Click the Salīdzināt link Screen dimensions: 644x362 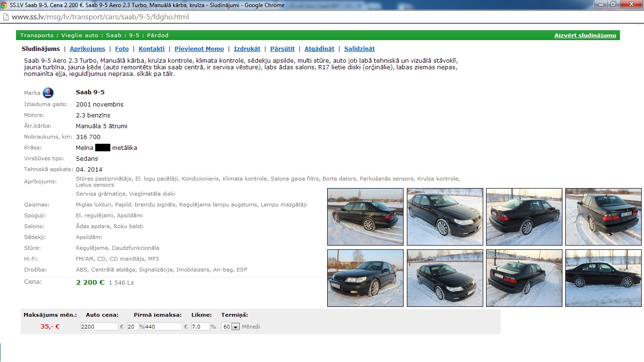pos(359,49)
